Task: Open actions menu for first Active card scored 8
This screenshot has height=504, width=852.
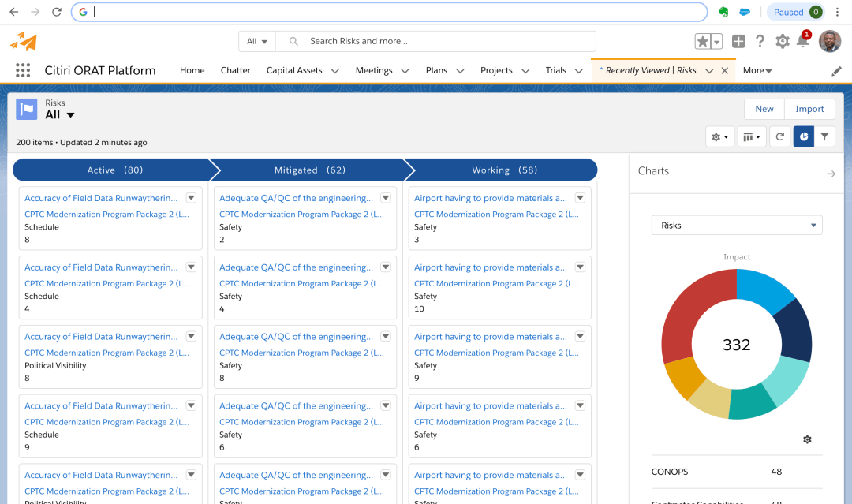Action: tap(191, 198)
